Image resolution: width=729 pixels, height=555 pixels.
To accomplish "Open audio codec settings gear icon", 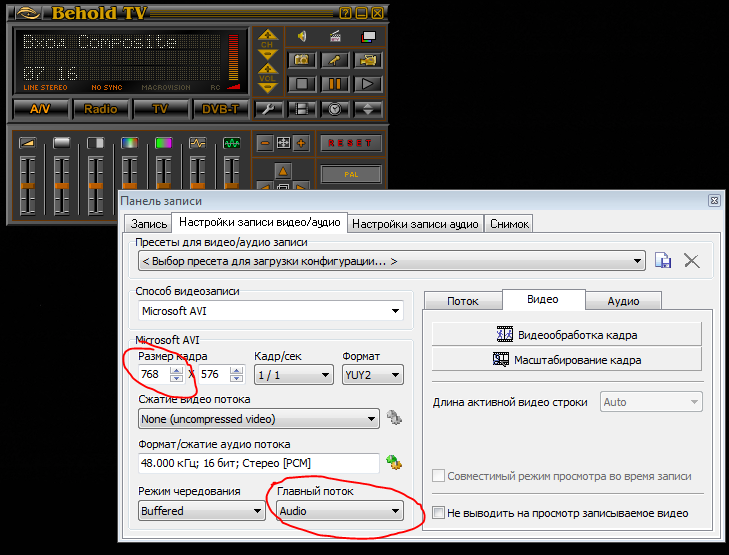I will pos(394,463).
